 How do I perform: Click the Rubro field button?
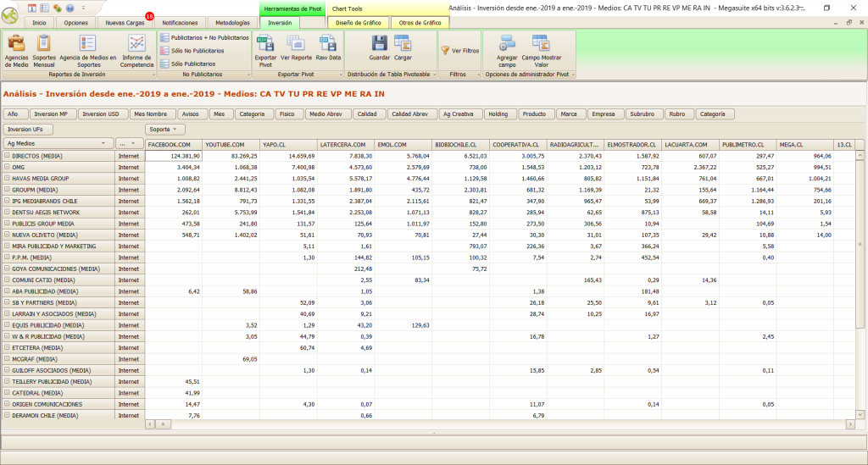[677, 113]
